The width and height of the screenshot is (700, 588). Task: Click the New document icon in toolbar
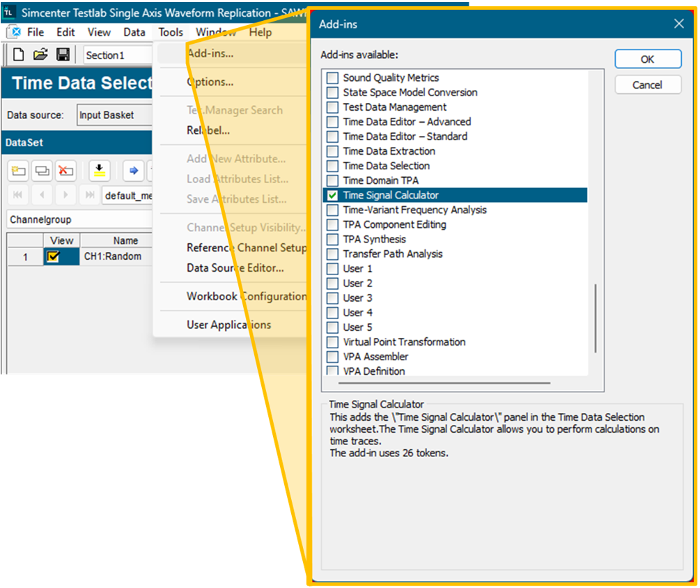tap(19, 55)
